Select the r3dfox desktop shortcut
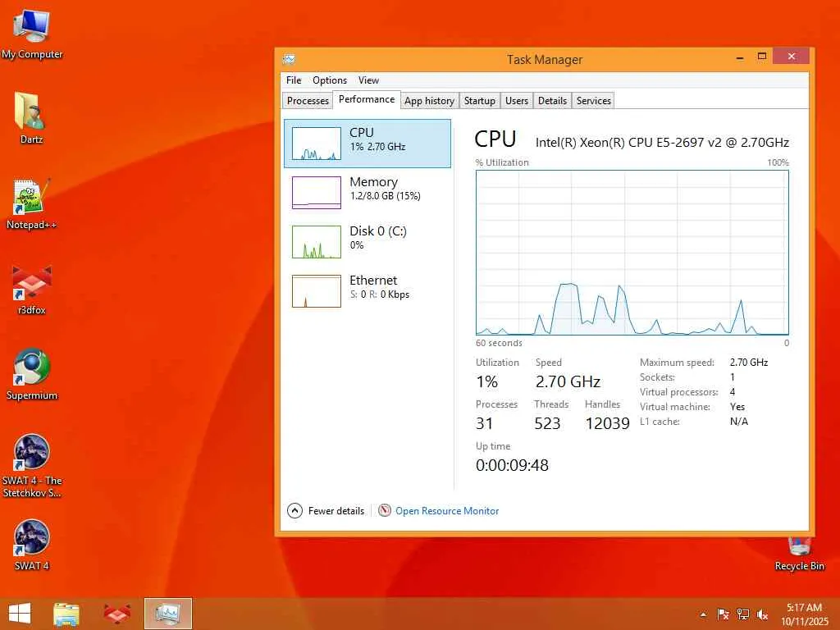Screen dimensions: 840x630 (32, 290)
